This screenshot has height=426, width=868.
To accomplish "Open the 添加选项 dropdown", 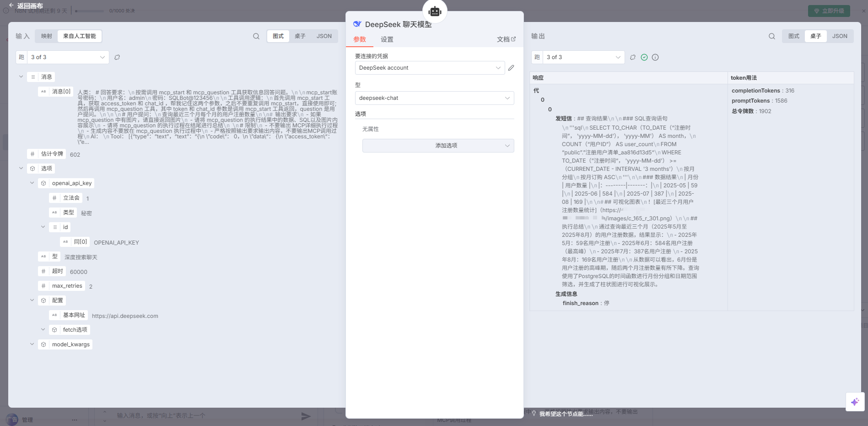I will [x=438, y=146].
